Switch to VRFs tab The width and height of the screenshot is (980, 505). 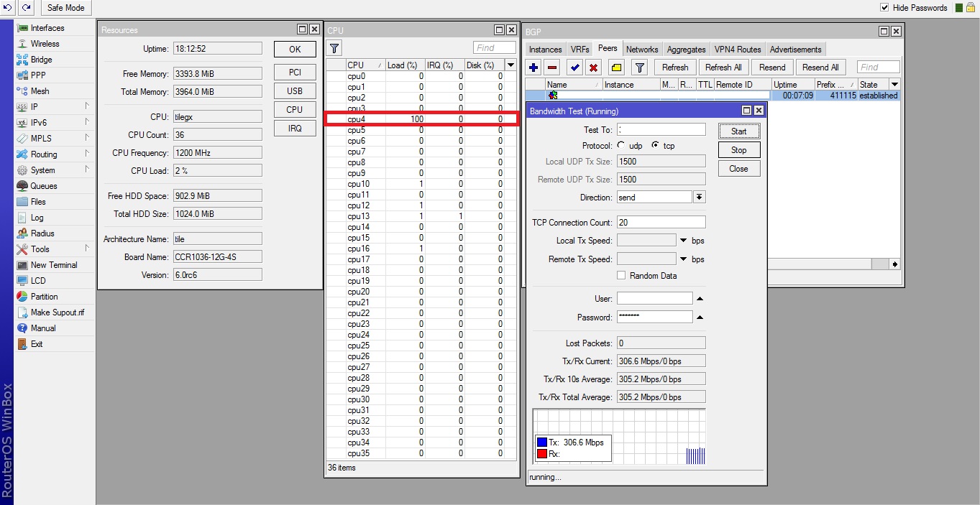(580, 50)
